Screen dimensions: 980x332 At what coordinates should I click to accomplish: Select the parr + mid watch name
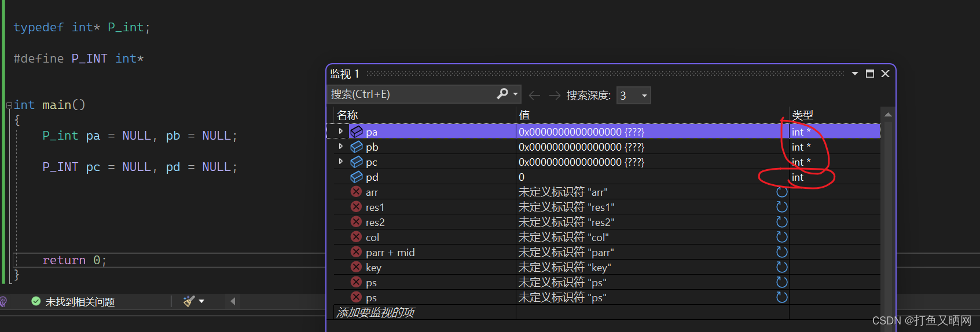[x=390, y=253]
